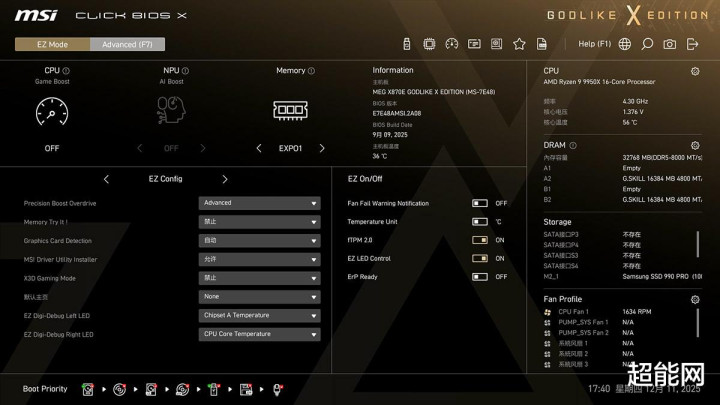Click the Fan Profile list scrollbar
The width and height of the screenshot is (720, 405).
[698, 323]
